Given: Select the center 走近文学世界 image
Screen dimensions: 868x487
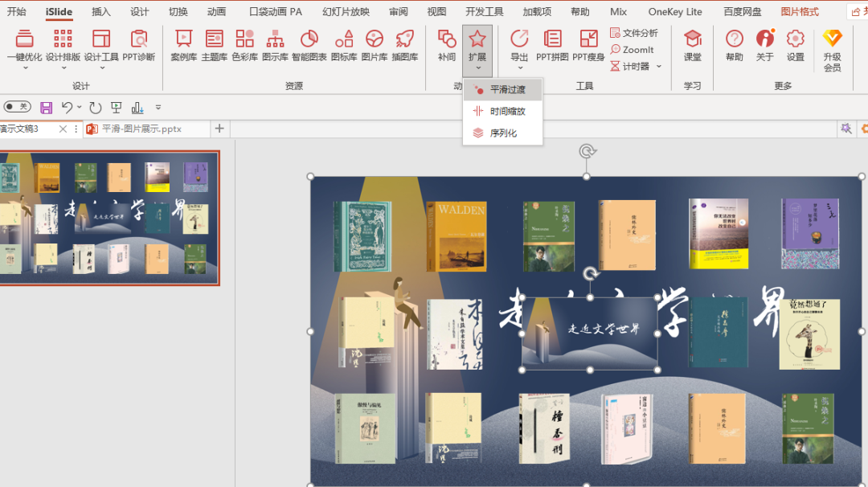Looking at the screenshot, I should coord(590,334).
